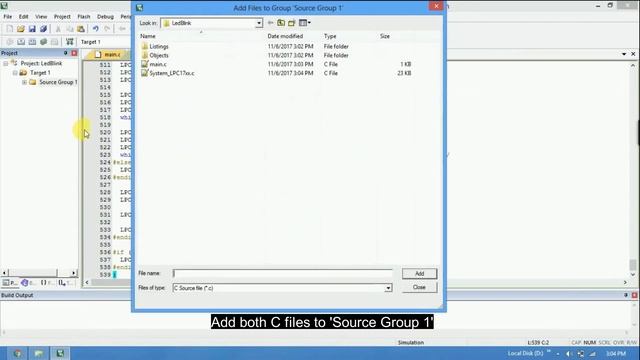
Task: Collapse the Project: LedBlink tree node
Action: (6, 63)
